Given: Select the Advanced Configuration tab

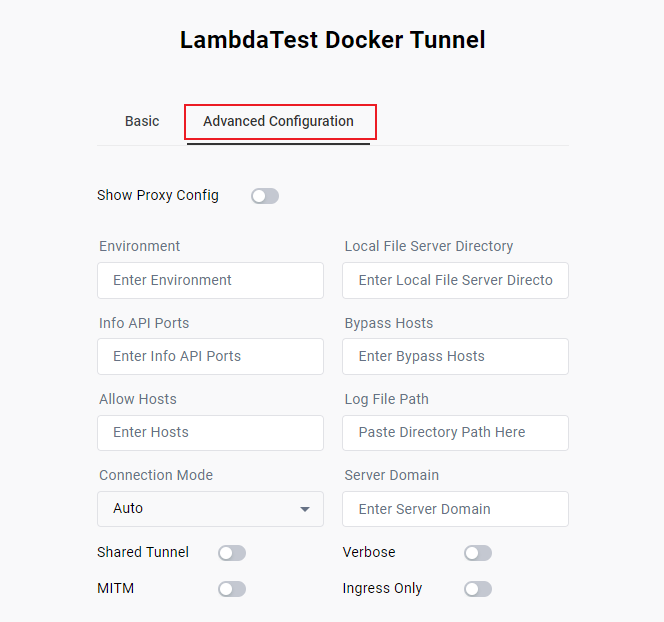Looking at the screenshot, I should click(x=278, y=121).
